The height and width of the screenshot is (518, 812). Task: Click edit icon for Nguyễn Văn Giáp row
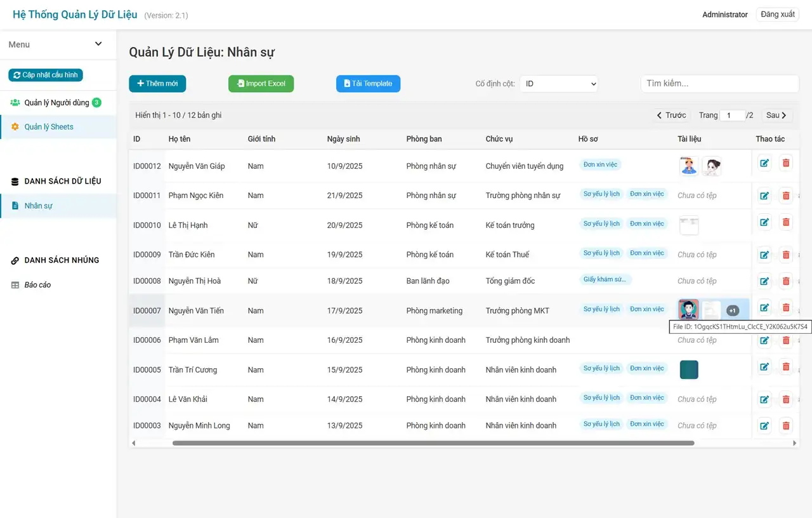tap(764, 163)
